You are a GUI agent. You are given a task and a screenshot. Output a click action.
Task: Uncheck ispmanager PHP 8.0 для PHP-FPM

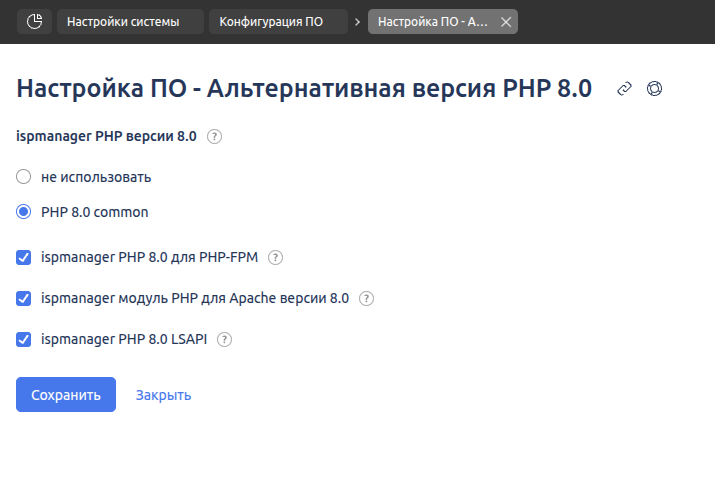24,257
